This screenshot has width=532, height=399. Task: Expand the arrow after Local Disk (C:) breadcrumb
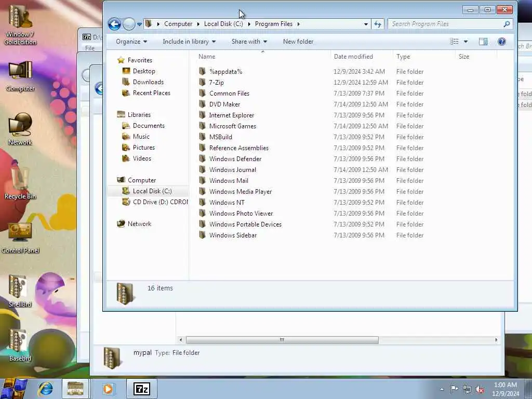click(x=249, y=24)
